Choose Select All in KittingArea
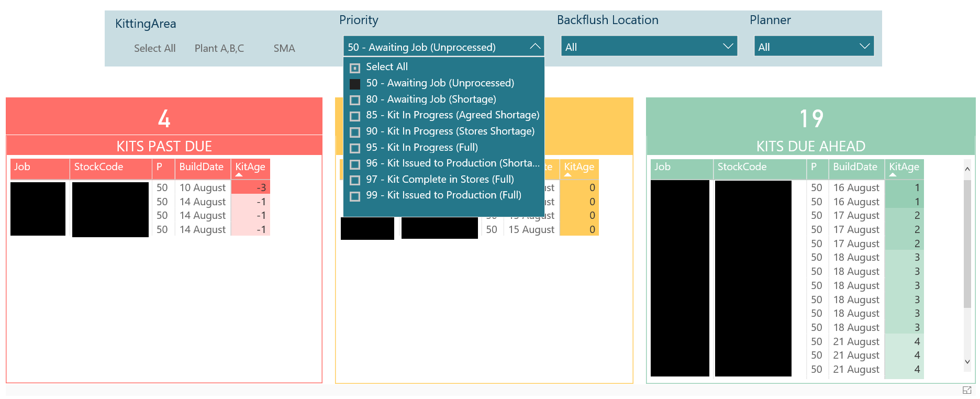980x399 pixels. point(154,48)
